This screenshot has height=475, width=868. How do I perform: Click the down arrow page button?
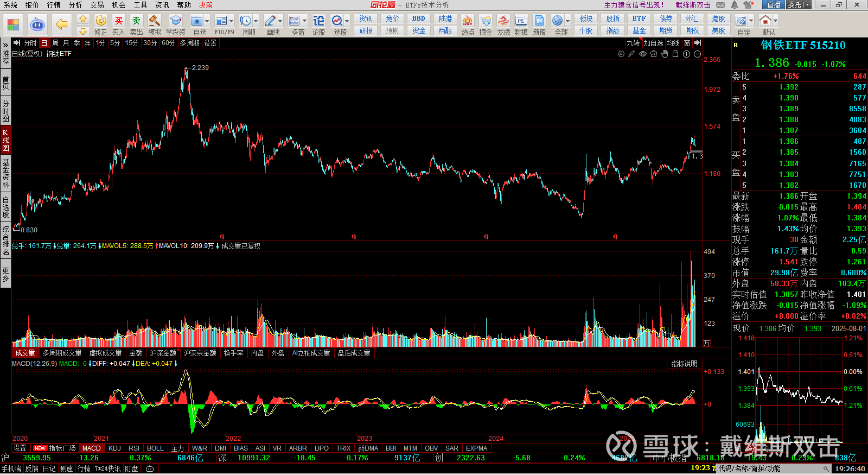click(82, 31)
